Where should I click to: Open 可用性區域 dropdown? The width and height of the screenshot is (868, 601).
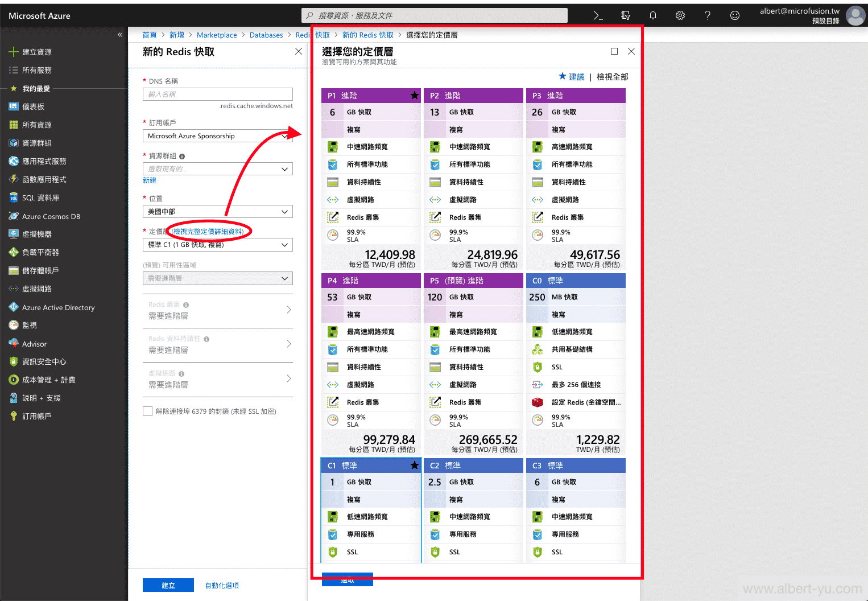pos(218,278)
